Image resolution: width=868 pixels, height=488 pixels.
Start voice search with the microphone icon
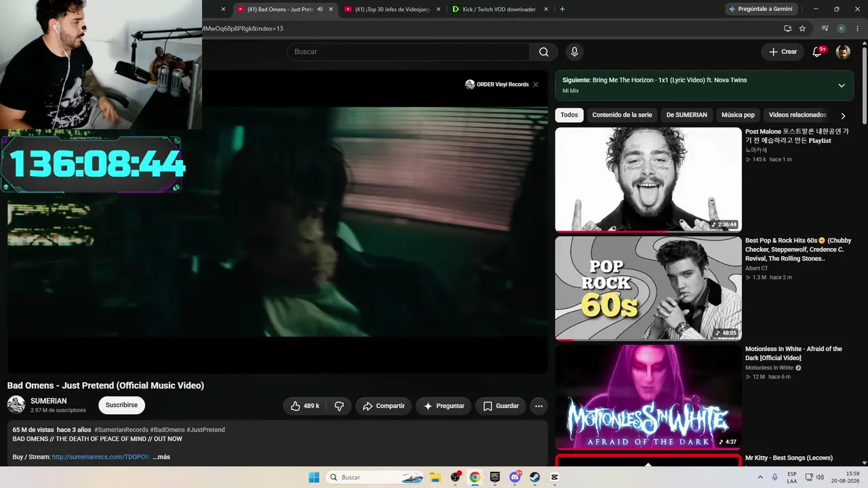coord(574,52)
